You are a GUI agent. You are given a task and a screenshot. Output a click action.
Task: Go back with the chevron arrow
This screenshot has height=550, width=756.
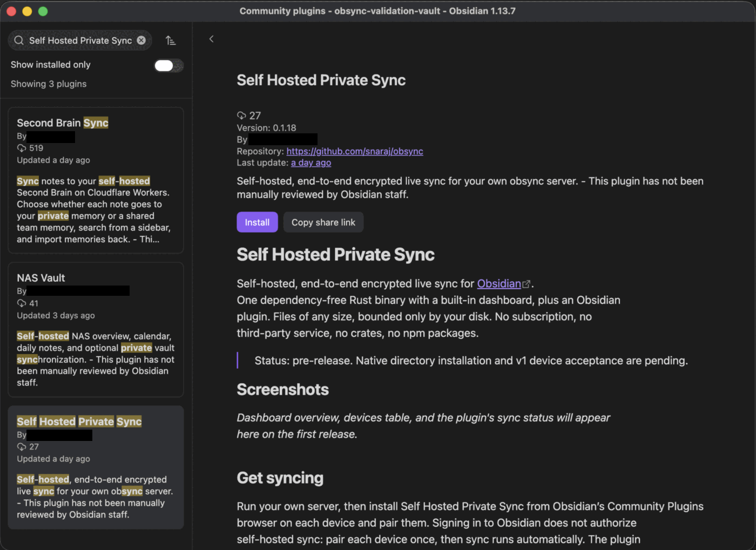[211, 39]
